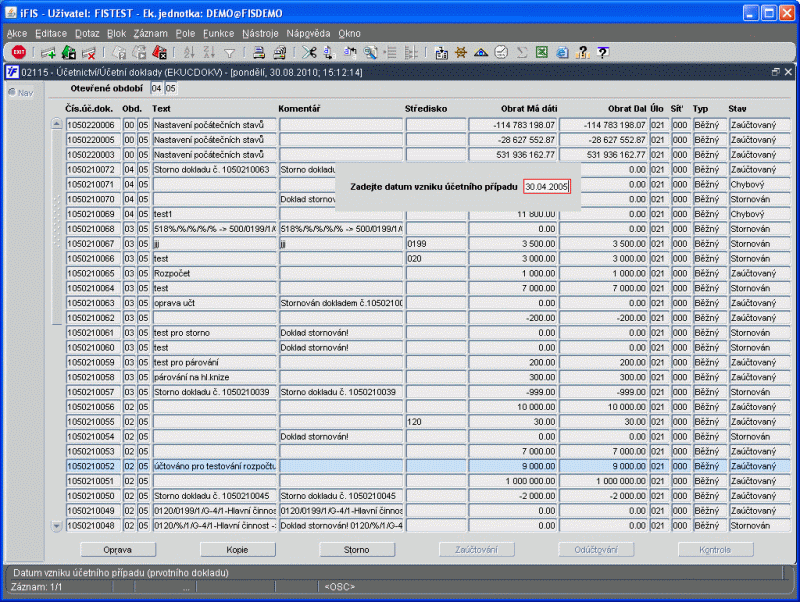800x602 pixels.
Task: Click scroll down arrow of records list
Action: point(57,525)
